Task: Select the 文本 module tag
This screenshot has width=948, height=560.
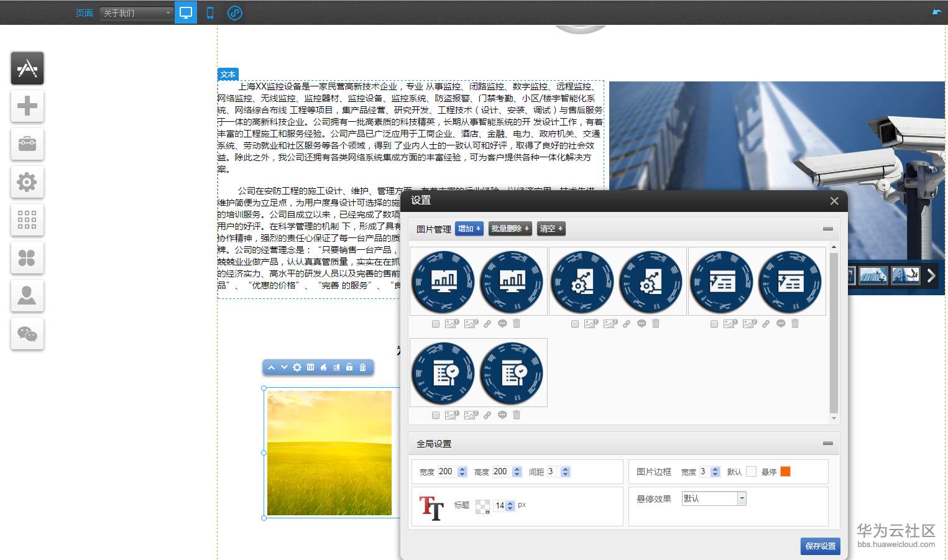Action: 228,75
